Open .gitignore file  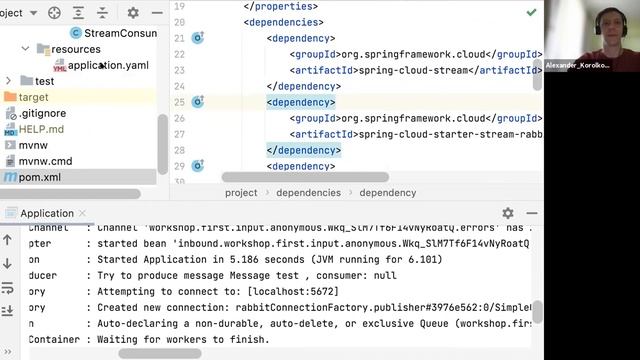tap(36, 113)
